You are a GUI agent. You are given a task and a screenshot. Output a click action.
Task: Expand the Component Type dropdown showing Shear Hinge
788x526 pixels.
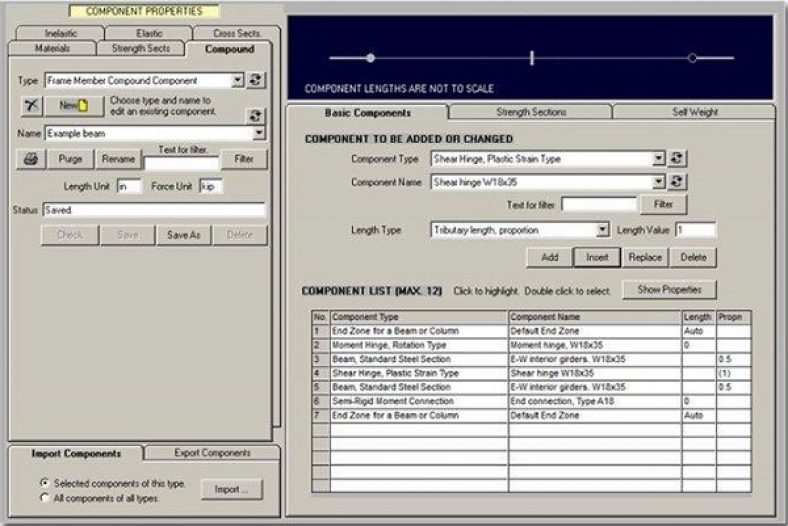[658, 158]
